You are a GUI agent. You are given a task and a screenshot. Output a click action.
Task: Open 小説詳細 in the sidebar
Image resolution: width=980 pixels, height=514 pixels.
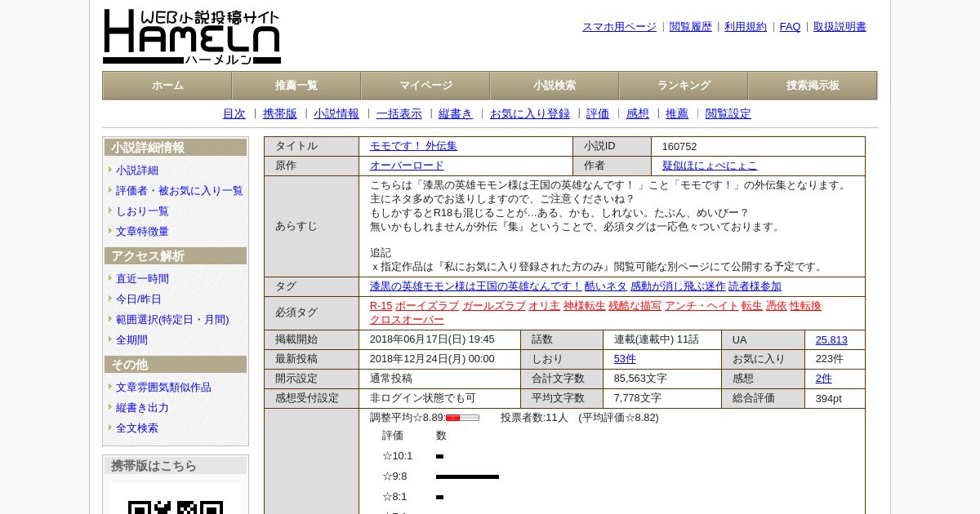click(137, 171)
